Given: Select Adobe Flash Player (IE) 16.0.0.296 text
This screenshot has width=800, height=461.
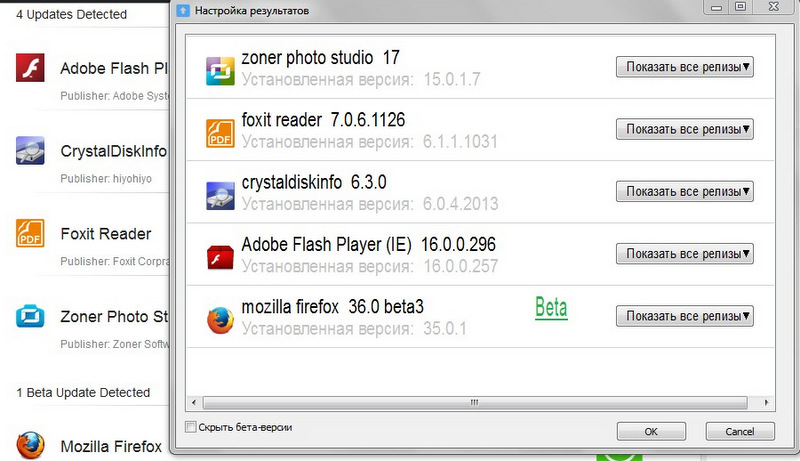Looking at the screenshot, I should point(368,244).
